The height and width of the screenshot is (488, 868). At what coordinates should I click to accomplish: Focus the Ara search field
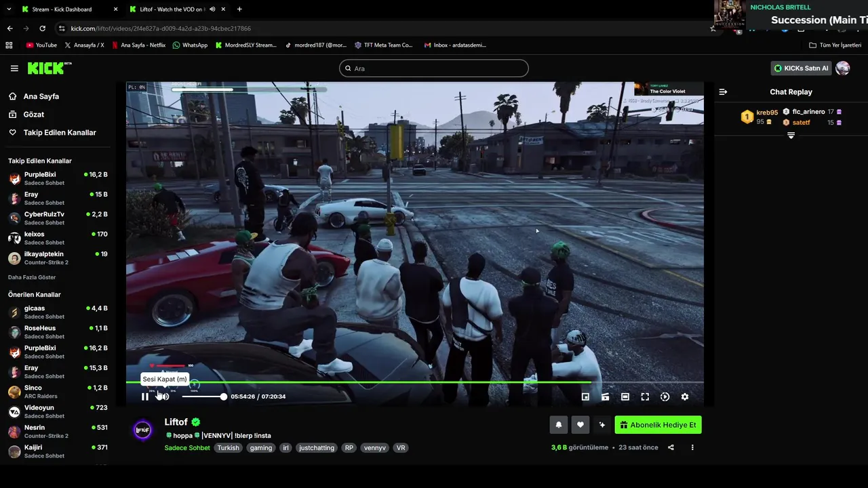click(x=433, y=68)
